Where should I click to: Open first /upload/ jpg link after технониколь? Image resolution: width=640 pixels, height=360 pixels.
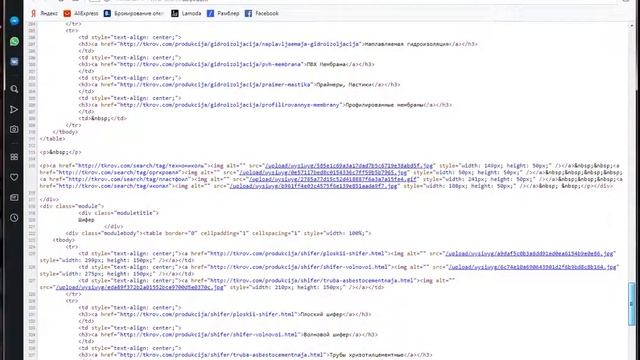349,166
